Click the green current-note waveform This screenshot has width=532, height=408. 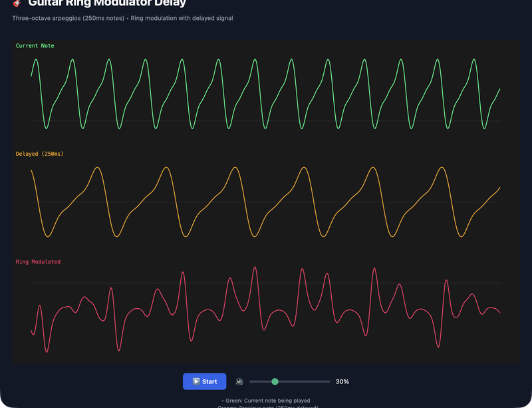point(265,94)
